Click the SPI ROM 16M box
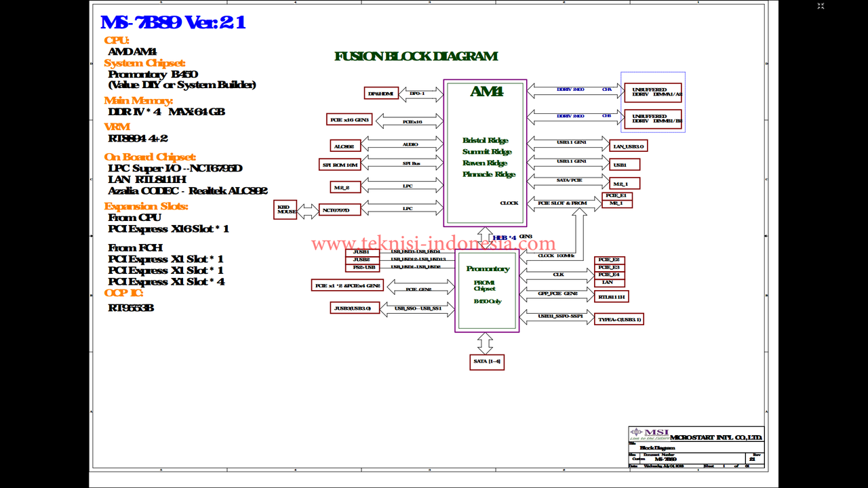This screenshot has width=868, height=488. click(x=340, y=165)
